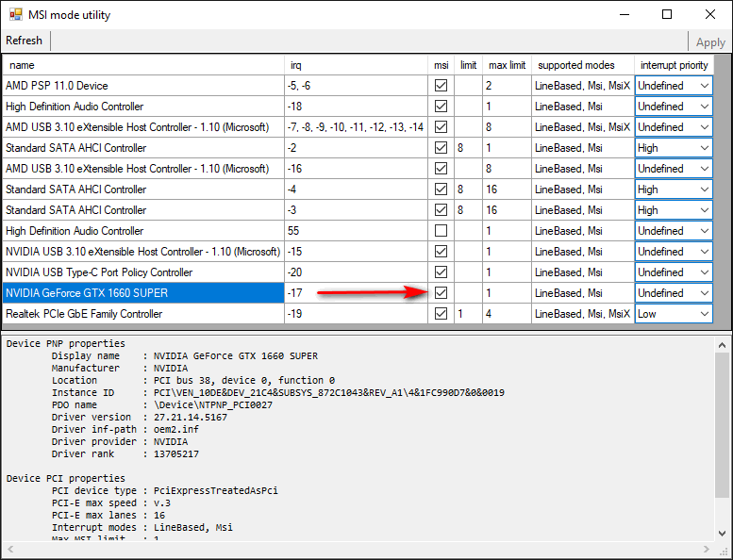Toggle msi checkbox for High Definition Audio Controller irq -18

coord(441,106)
